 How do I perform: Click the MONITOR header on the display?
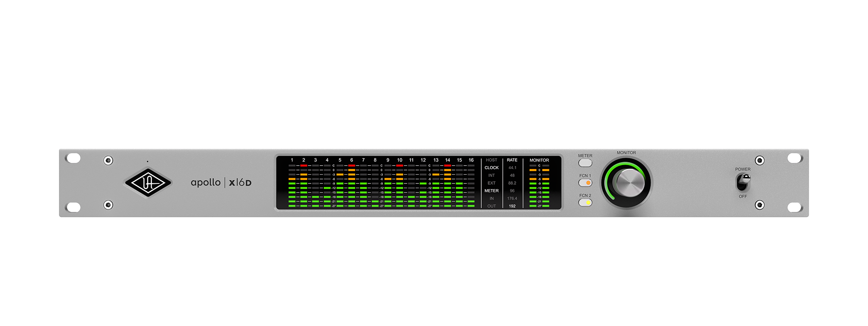coord(539,160)
